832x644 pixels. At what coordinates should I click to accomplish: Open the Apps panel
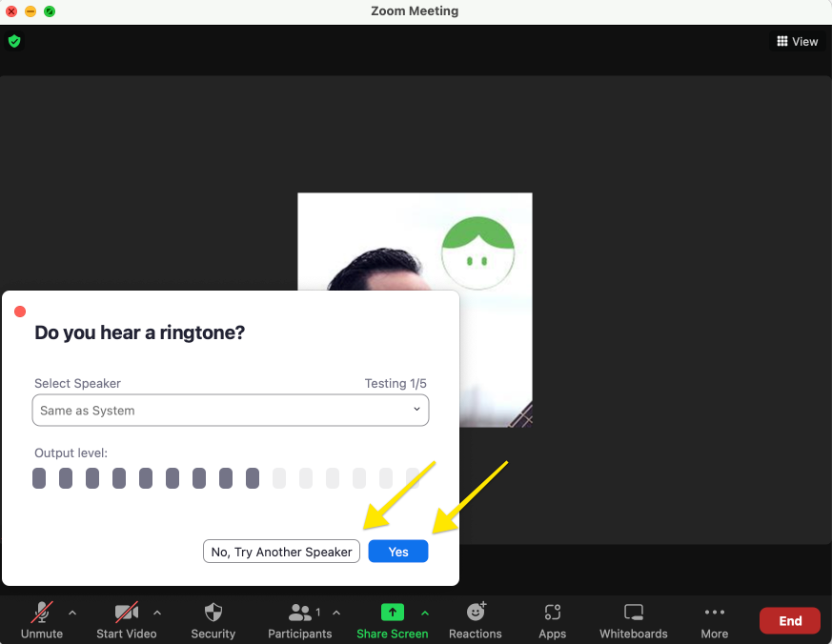[x=552, y=613]
